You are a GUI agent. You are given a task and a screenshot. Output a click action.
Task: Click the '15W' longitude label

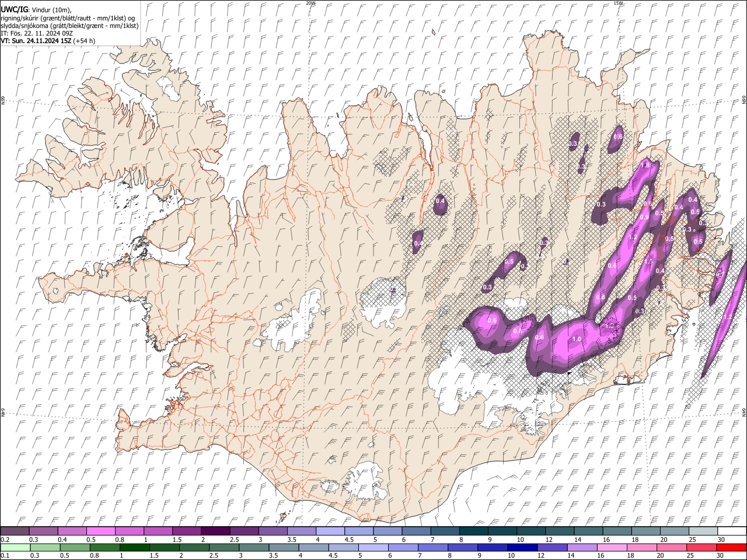[x=618, y=3]
